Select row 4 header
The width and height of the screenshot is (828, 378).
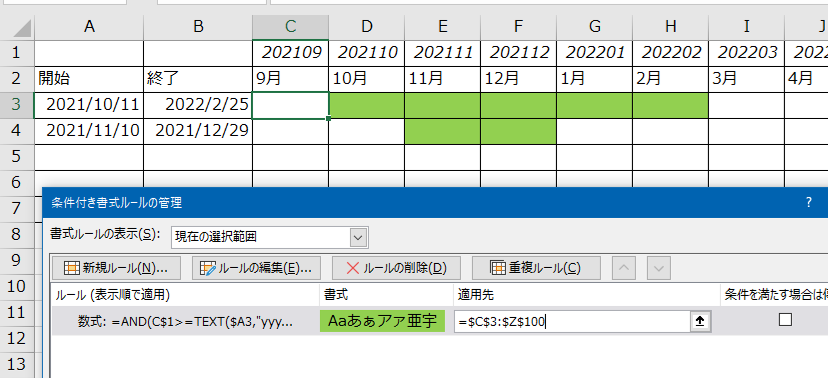17,131
